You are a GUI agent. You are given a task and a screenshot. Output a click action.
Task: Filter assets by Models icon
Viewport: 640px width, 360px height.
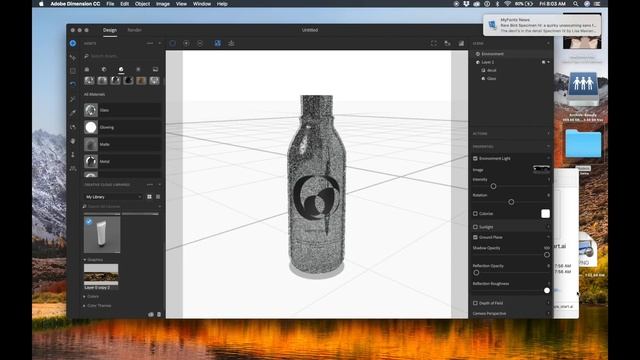(x=87, y=69)
